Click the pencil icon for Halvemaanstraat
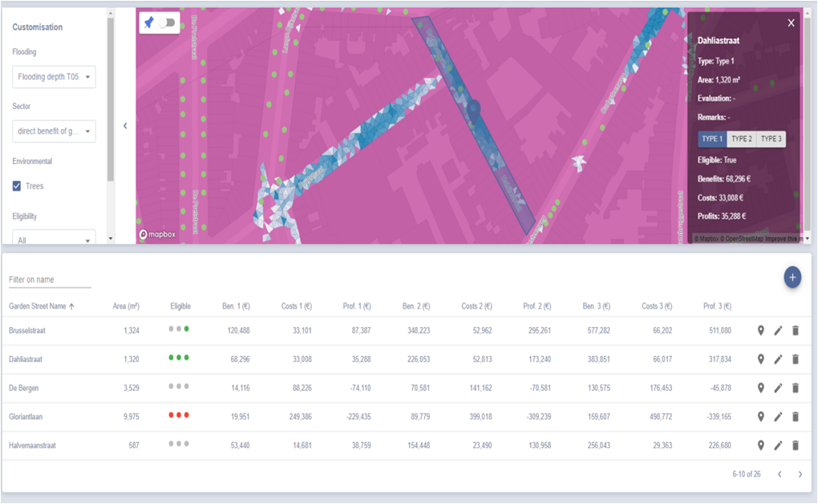The height and width of the screenshot is (504, 818). (778, 446)
